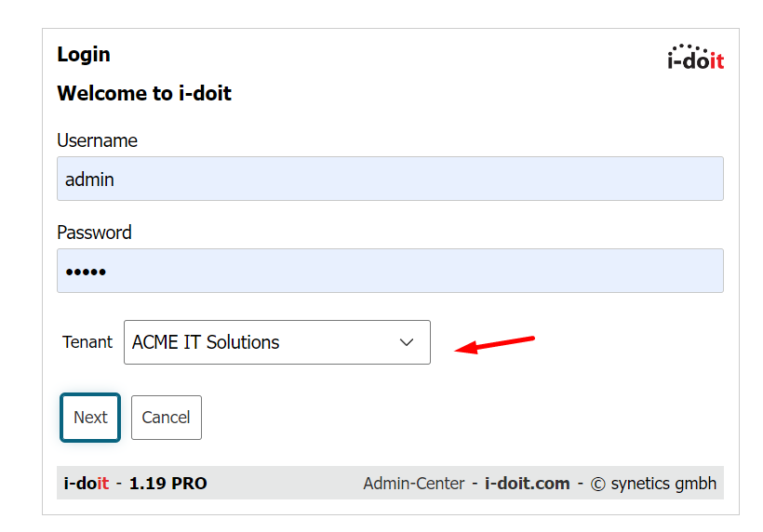Screen dimensions: 763x532
Task: Select the masked dots in the Password field
Action: tap(86, 272)
